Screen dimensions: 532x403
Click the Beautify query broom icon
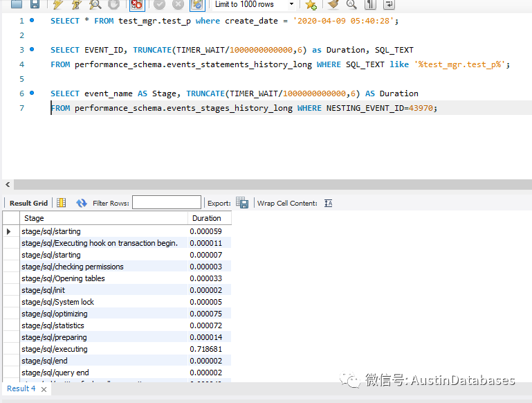331,4
